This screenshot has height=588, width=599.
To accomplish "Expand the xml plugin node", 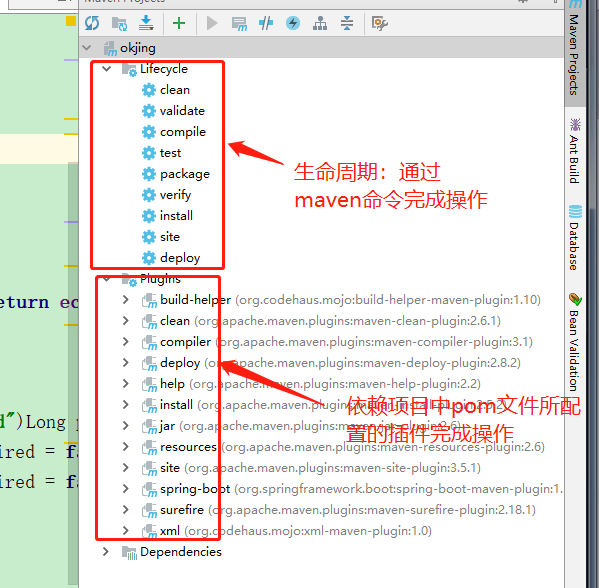I will click(x=126, y=531).
